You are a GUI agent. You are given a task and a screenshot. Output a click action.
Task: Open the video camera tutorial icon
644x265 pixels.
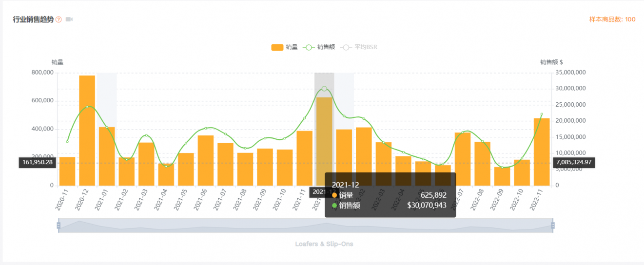tap(69, 19)
